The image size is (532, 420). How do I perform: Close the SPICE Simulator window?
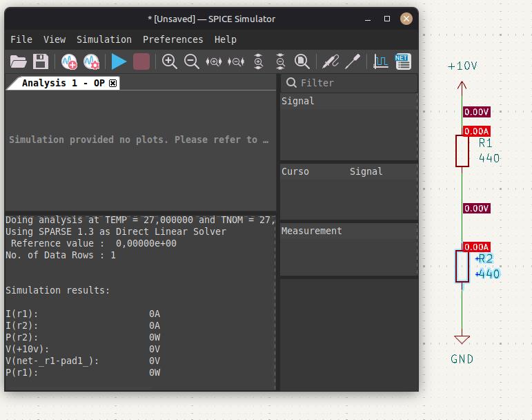tap(406, 19)
